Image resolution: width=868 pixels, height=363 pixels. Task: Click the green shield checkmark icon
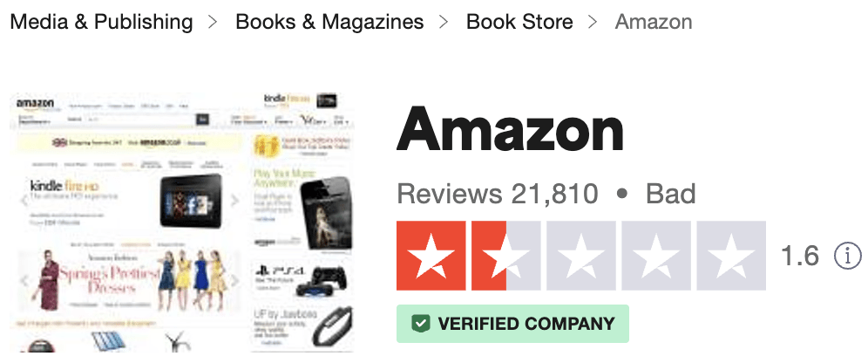click(x=421, y=324)
